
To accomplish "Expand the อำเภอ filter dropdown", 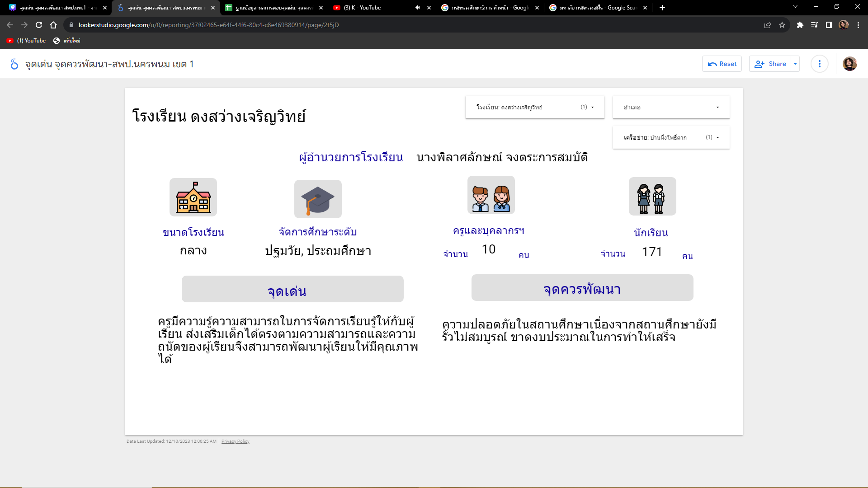I will [x=671, y=108].
